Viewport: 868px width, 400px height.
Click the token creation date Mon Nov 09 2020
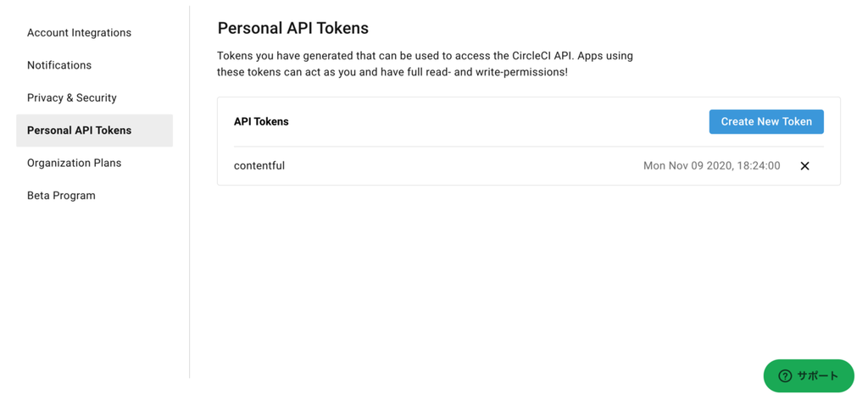[684, 166]
